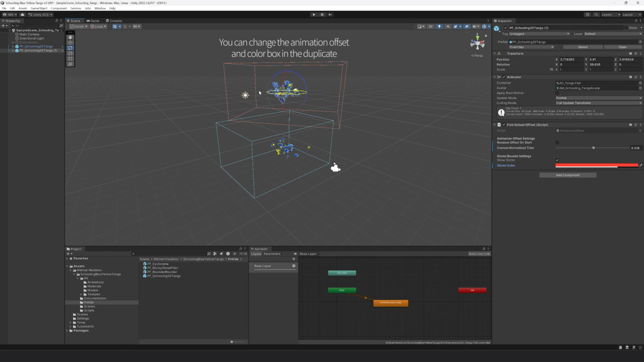Click the Step frame button
Image resolution: width=644 pixels, height=362 pixels.
click(x=330, y=14)
